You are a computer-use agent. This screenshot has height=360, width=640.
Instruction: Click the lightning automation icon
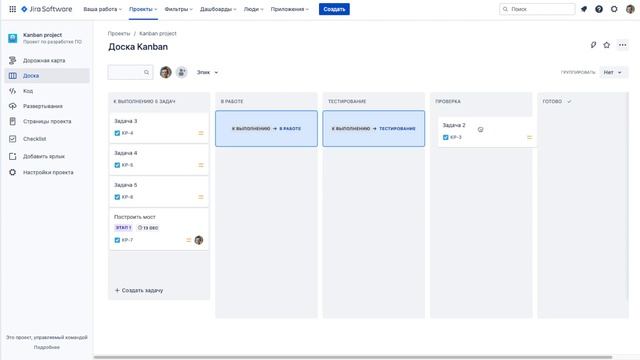(x=593, y=45)
